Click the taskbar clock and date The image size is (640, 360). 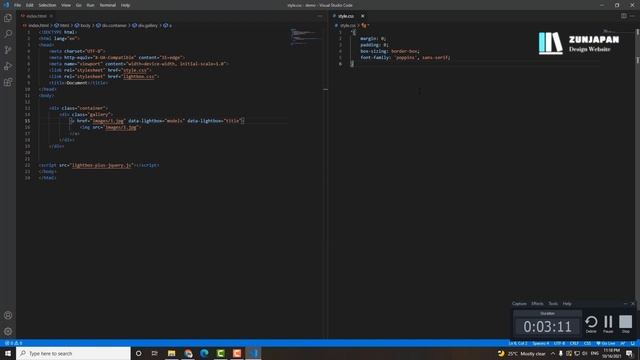[x=611, y=353]
